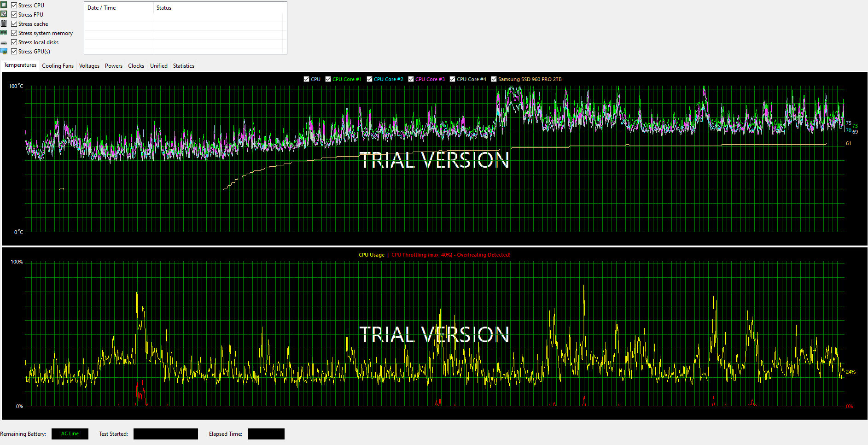Click the Elapsed Time value field
This screenshot has height=445, width=868.
tap(266, 434)
